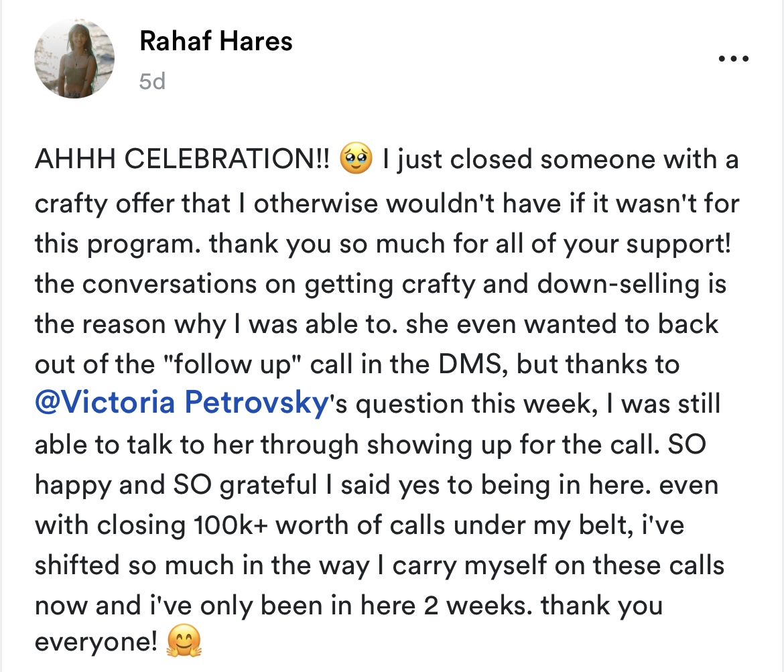Click the @Victoria Petrovsky mention link
The image size is (784, 672).
click(x=182, y=403)
